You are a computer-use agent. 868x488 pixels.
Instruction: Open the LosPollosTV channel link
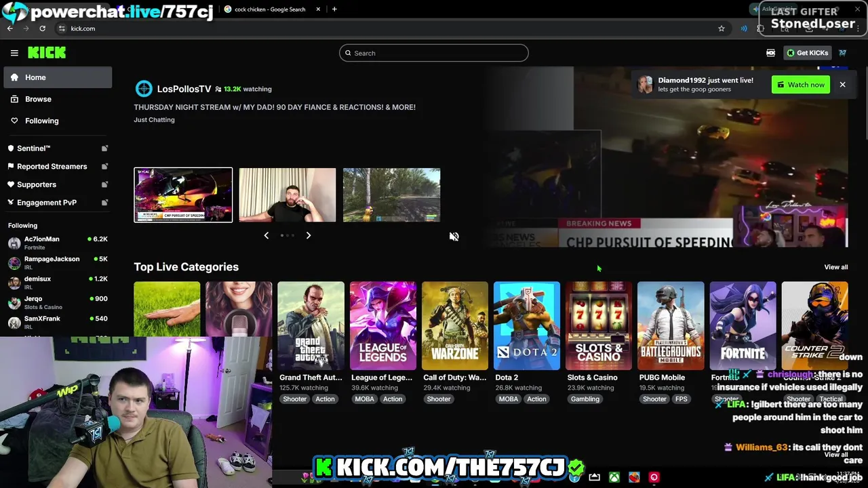(x=184, y=89)
